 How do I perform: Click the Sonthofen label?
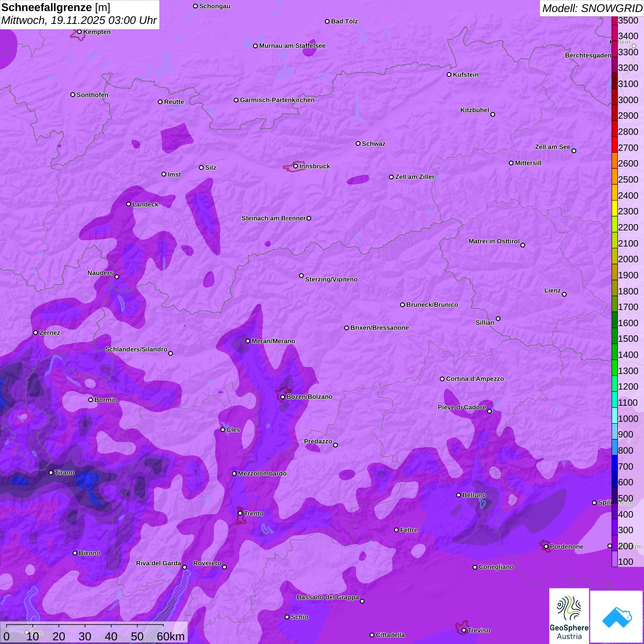pos(92,95)
